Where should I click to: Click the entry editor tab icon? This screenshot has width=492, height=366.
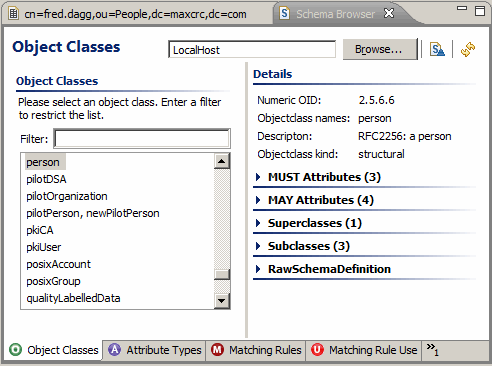click(x=13, y=14)
